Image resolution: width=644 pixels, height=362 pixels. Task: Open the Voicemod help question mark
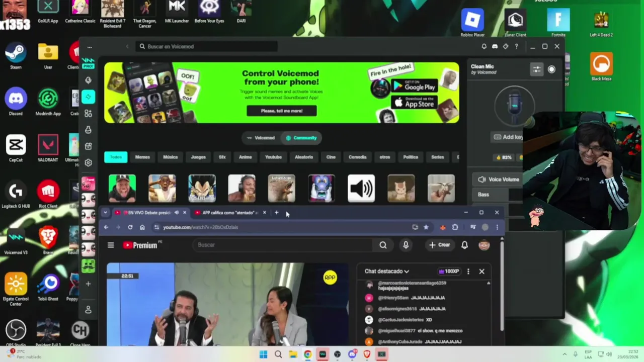coord(516,46)
